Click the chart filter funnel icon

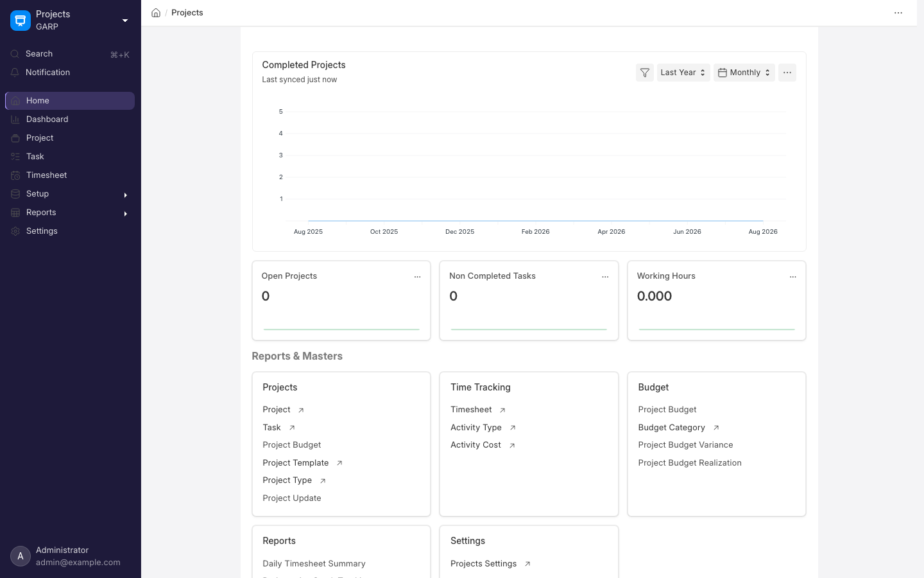coord(645,73)
